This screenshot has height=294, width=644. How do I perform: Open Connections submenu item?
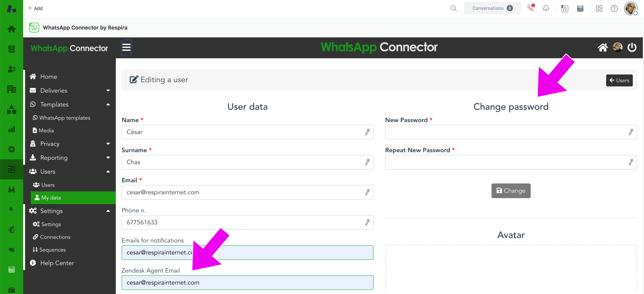click(52, 237)
